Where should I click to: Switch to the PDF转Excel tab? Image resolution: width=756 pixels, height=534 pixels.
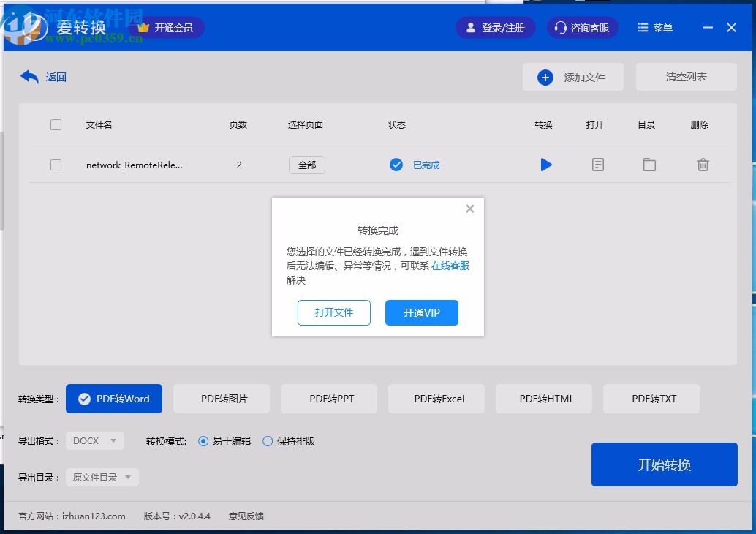(436, 398)
